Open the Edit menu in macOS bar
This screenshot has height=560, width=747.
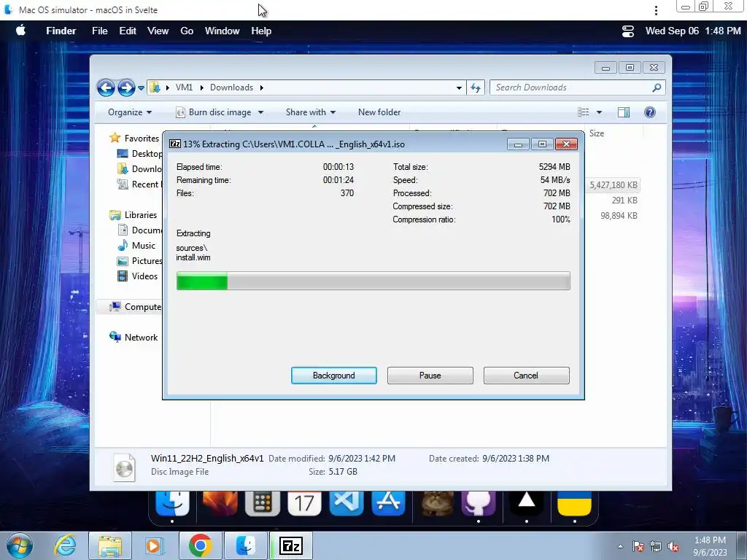(x=128, y=31)
